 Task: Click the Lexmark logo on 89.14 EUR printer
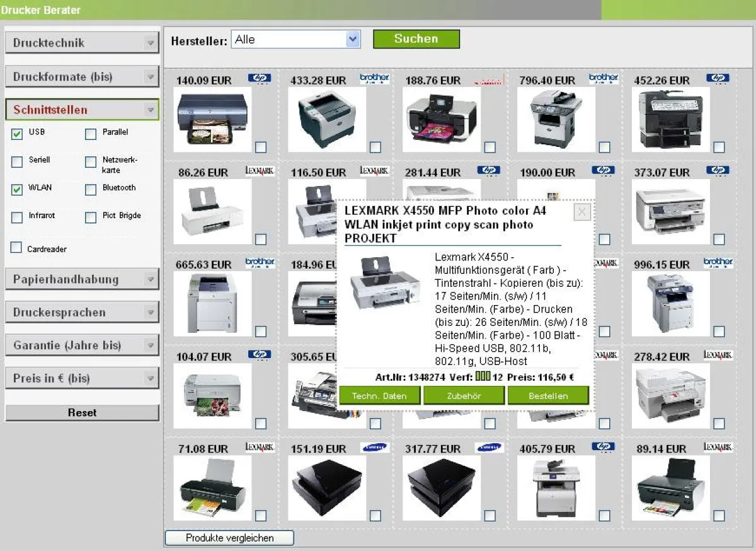718,447
